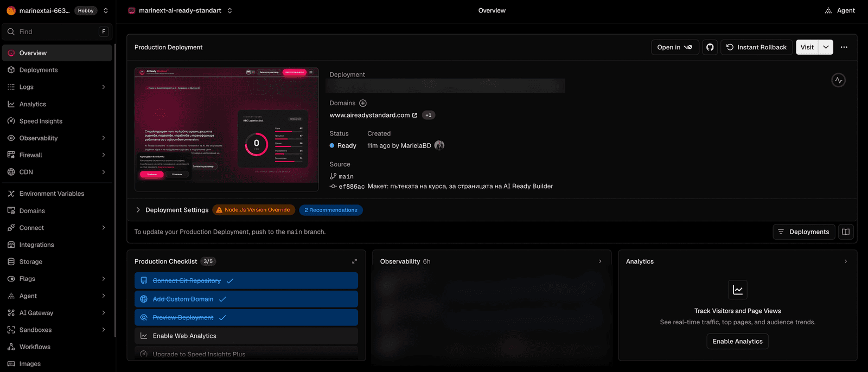Viewport: 868px width, 372px height.
Task: Click the Deployments button below settings
Action: point(804,232)
